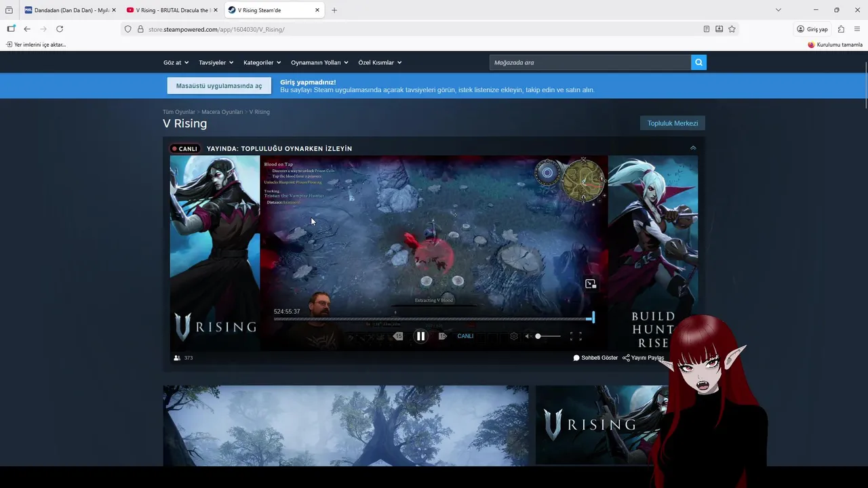The height and width of the screenshot is (488, 868).
Task: Focus the Mağazada ara search field
Action: (x=589, y=62)
